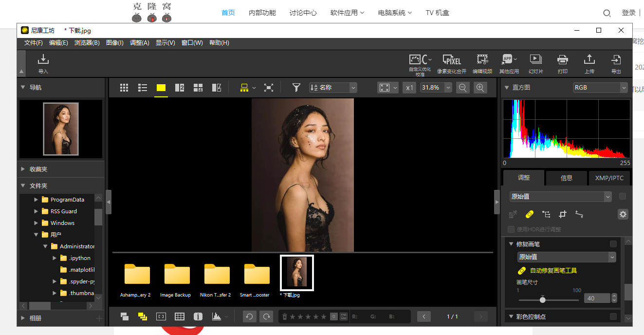The height and width of the screenshot is (335, 644).
Task: Enable the Color control point (彩色控制点) checkbox
Action: [x=613, y=316]
